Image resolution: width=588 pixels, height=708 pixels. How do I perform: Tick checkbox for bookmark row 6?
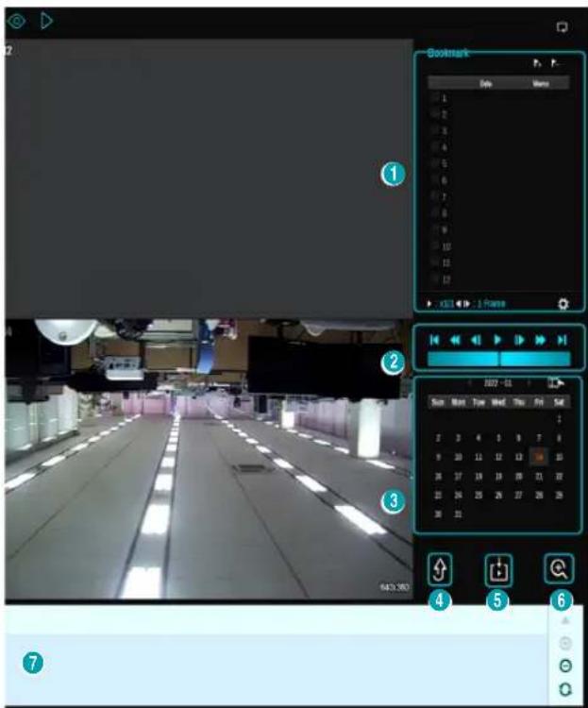tap(435, 180)
